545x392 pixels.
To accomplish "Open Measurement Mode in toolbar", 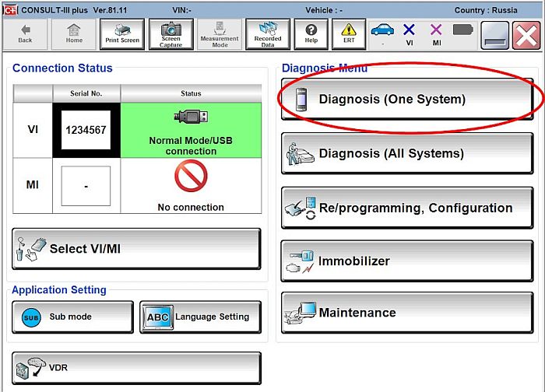I will 220,34.
